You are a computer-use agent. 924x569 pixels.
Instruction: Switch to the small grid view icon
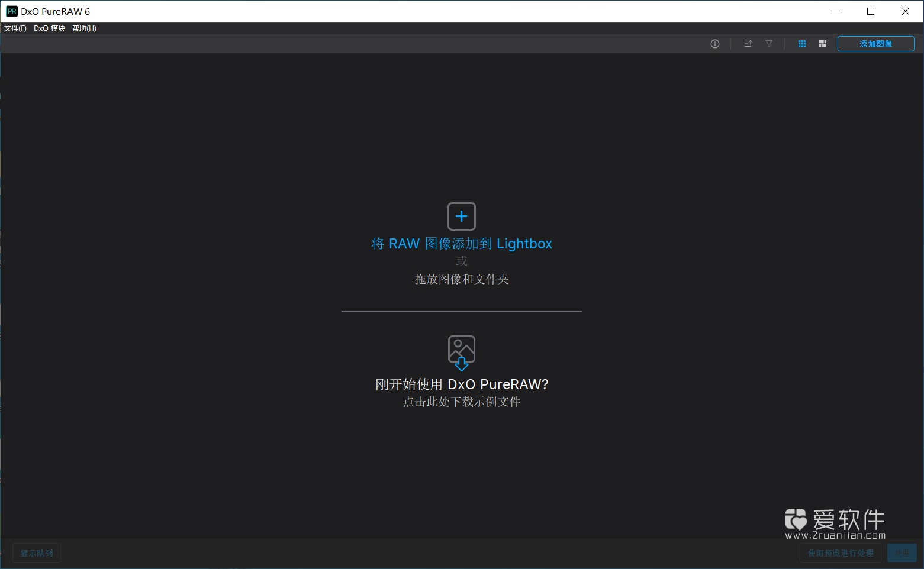(x=802, y=44)
